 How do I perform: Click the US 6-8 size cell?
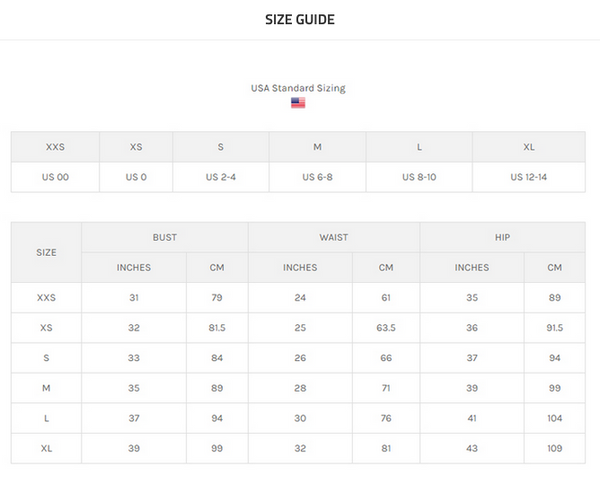point(317,177)
